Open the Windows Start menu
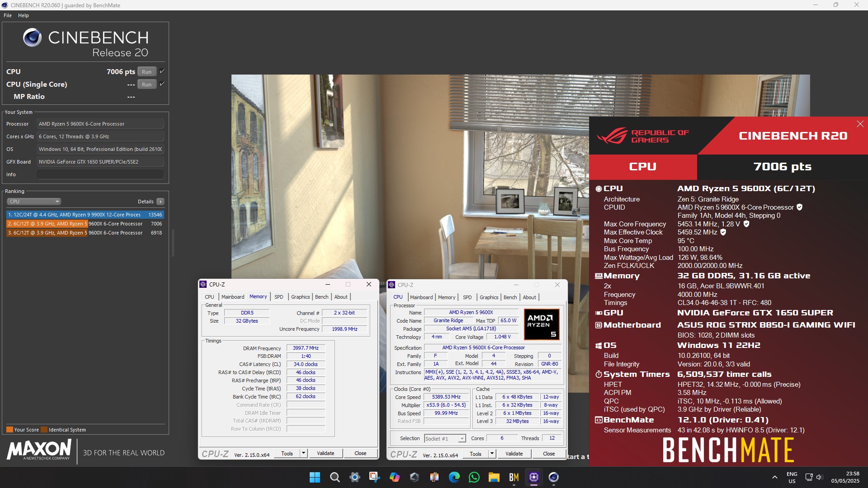868x488 pixels. (x=315, y=477)
